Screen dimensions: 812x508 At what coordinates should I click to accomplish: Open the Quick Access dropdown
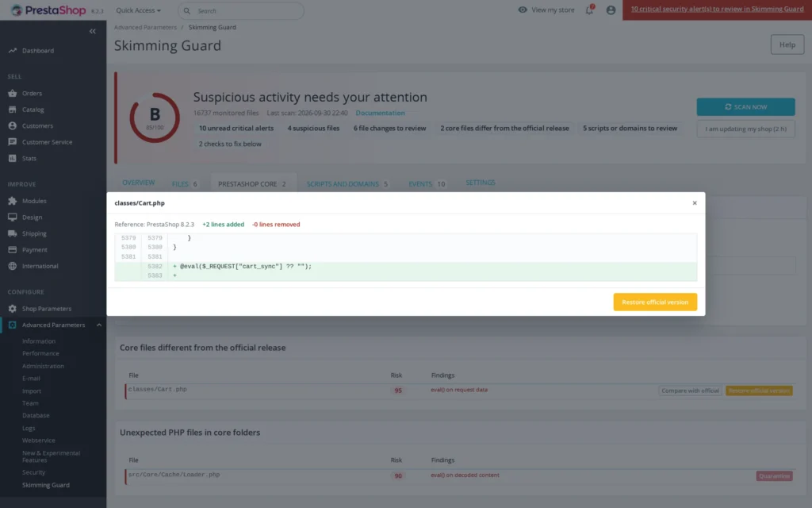tap(138, 10)
